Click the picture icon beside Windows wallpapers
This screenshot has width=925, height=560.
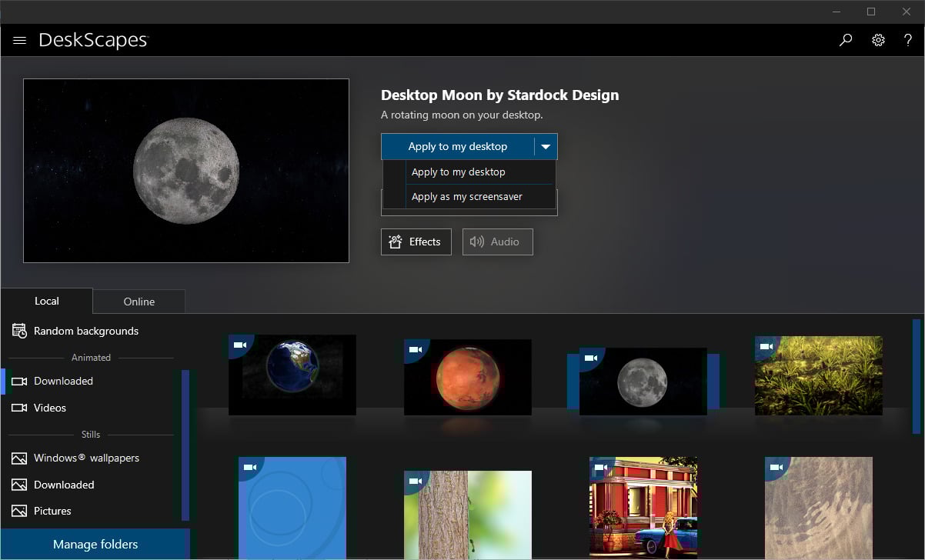pos(19,458)
